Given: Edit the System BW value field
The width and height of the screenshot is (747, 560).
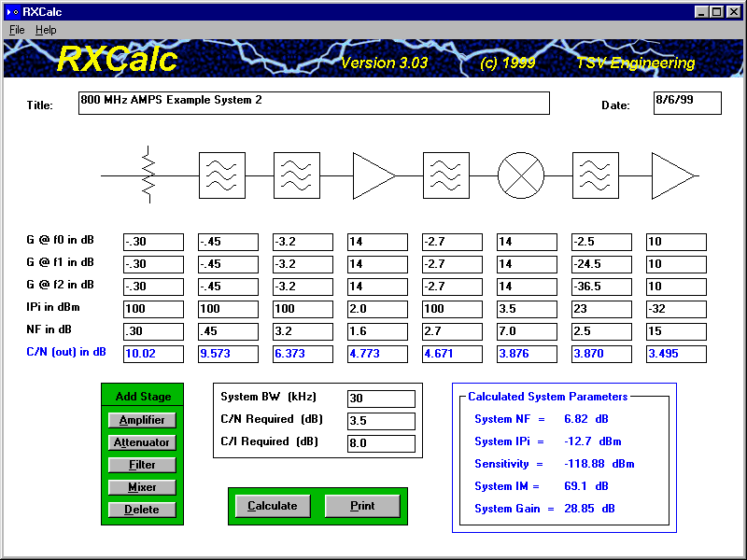Looking at the screenshot, I should coord(381,399).
